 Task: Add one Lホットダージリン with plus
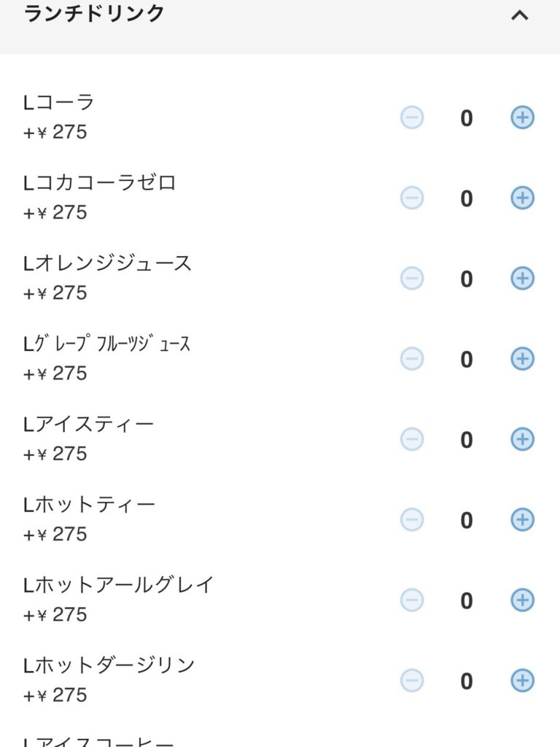[x=522, y=681]
